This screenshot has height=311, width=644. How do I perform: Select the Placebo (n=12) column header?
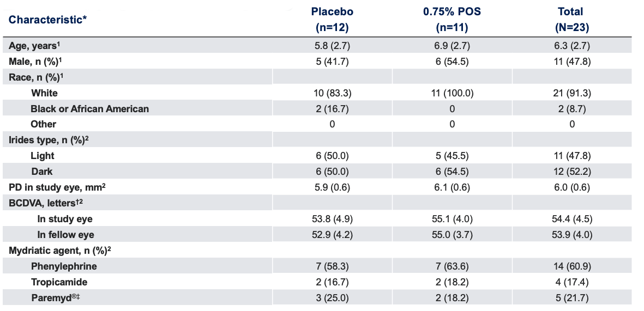click(332, 19)
